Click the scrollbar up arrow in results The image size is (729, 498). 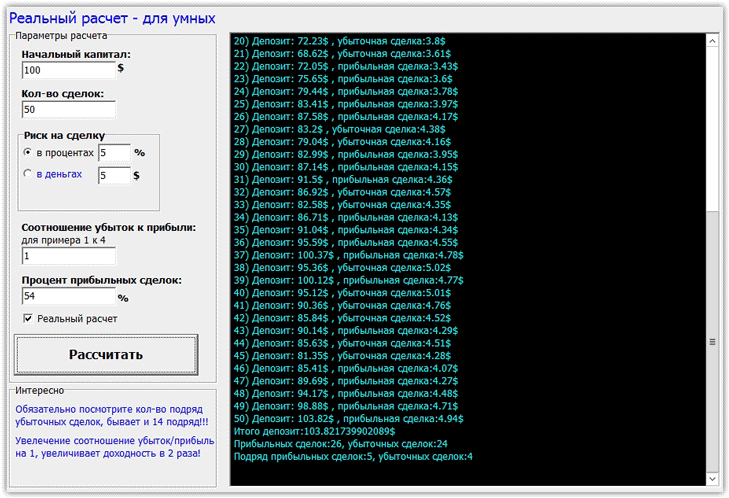coord(713,43)
